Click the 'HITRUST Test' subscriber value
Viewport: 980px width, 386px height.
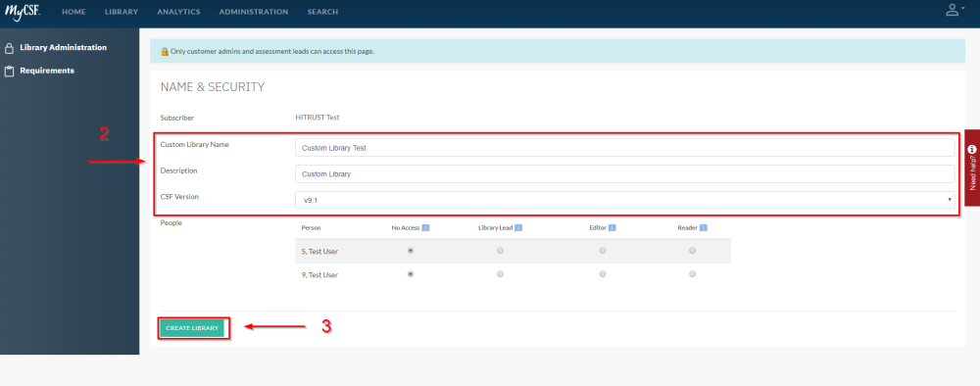click(x=317, y=118)
